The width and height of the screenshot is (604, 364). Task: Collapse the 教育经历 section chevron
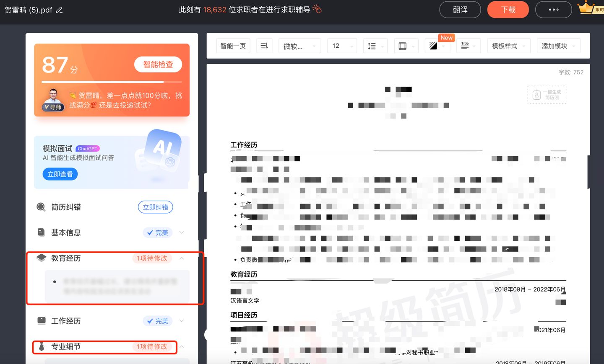tap(182, 258)
